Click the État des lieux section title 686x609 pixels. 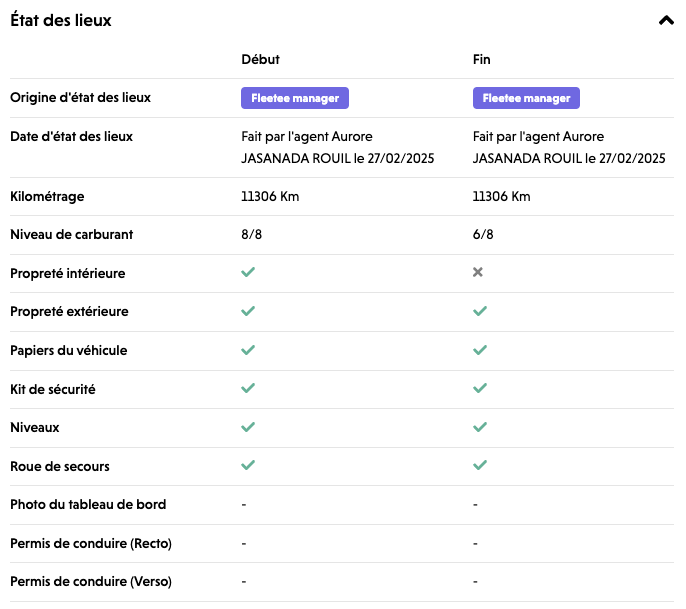[x=61, y=20]
